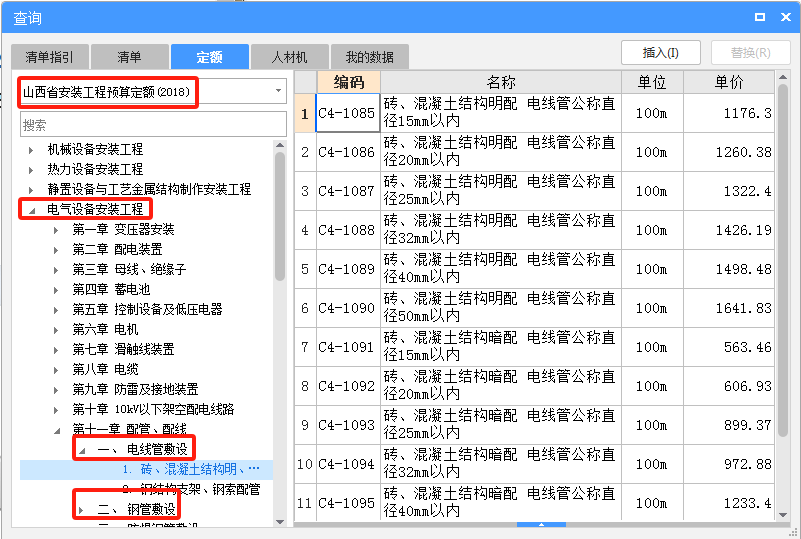Collapse 第十一章 配管、配线 arrow
This screenshot has width=801, height=539.
[57, 430]
